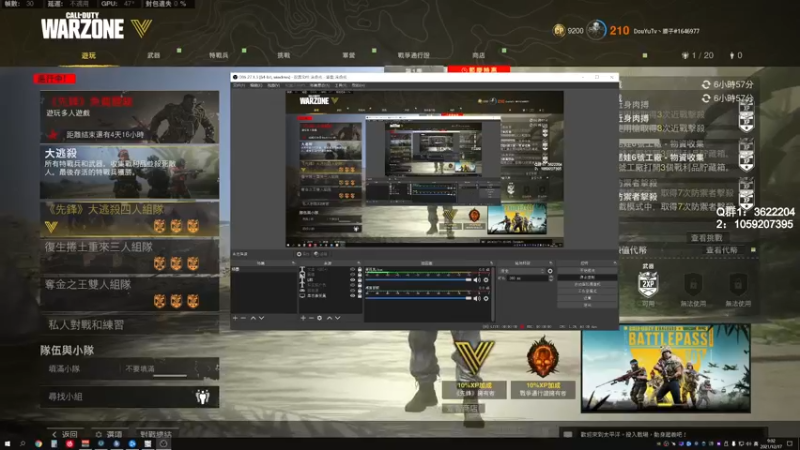Mute the top audio mixer channel
The image size is (800, 450).
[477, 280]
